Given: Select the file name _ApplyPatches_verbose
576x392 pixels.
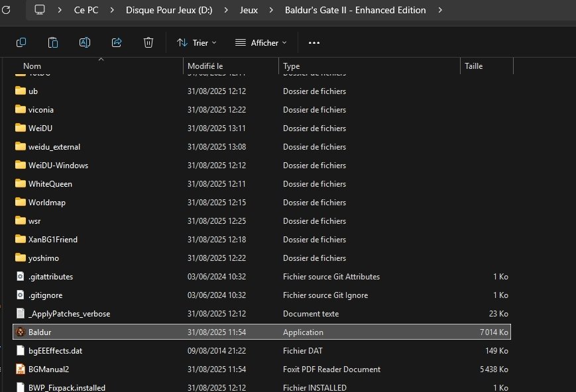Looking at the screenshot, I should [69, 314].
